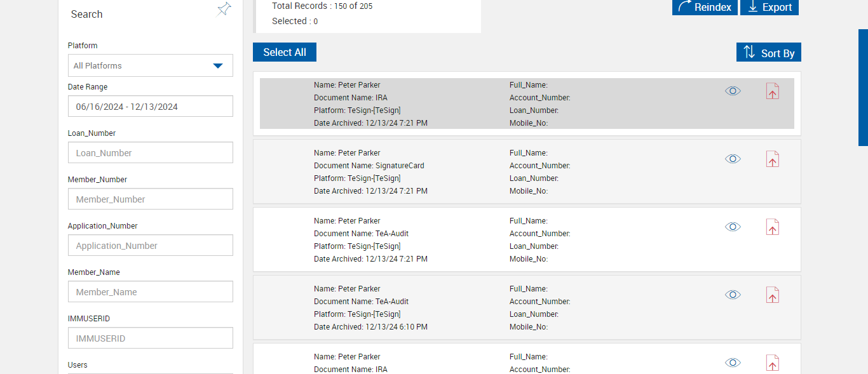Click eye icon for 6:10 PM TeA-Audit record
The image size is (868, 374).
[x=733, y=295]
